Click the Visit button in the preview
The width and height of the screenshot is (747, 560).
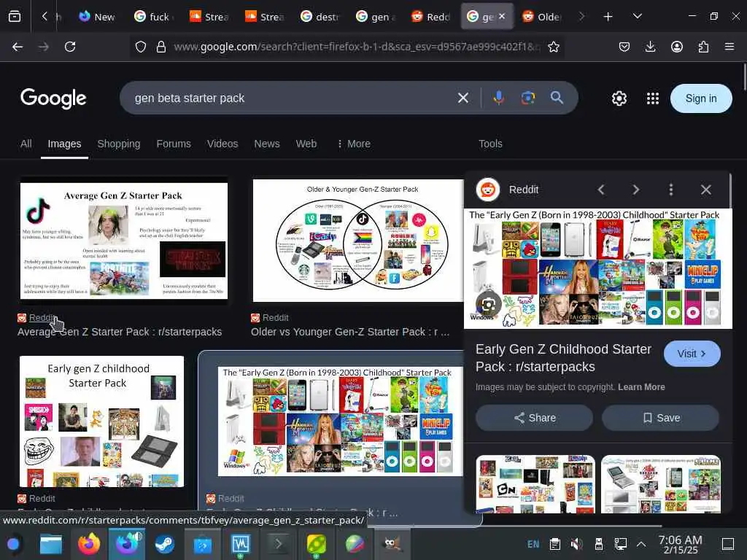point(692,354)
